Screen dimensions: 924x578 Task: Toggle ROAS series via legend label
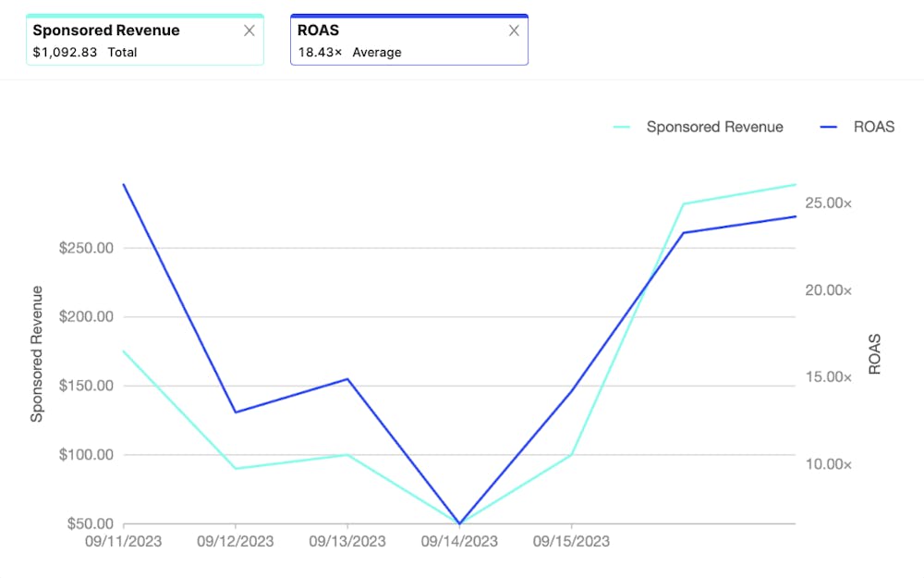point(874,127)
